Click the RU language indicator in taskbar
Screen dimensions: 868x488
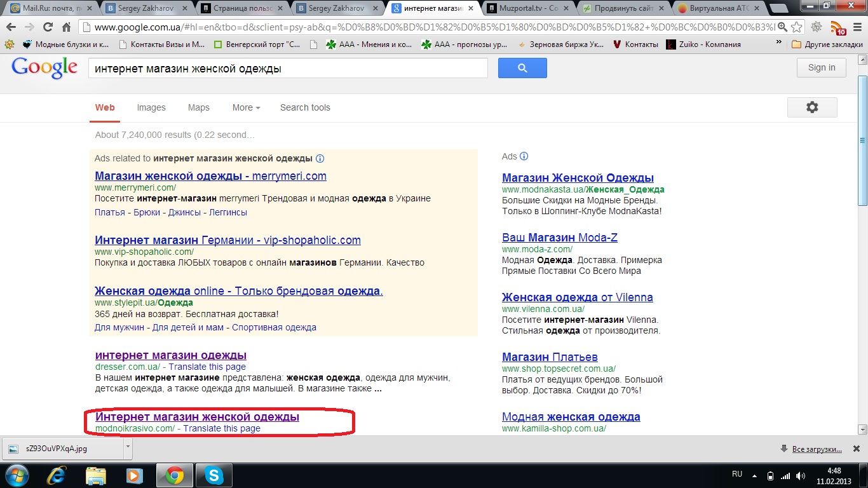(737, 475)
